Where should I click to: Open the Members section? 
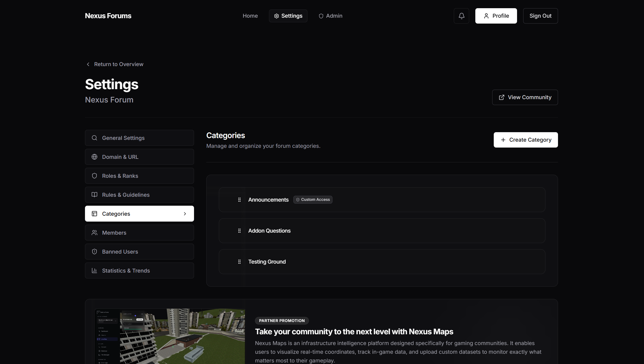(139, 233)
